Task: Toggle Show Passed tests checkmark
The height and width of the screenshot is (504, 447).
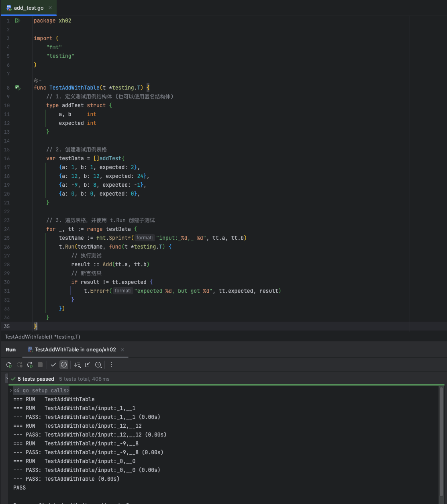Action: tap(53, 365)
